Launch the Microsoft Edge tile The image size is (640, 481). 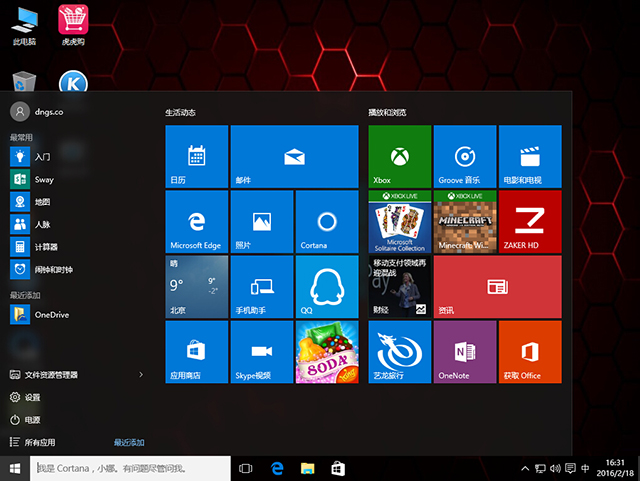point(197,221)
